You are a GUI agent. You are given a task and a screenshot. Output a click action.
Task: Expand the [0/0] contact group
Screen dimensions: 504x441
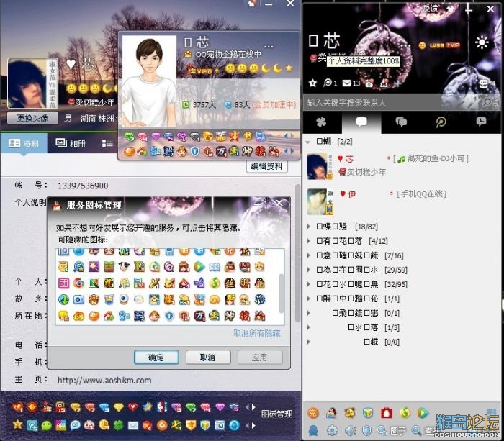pyautogui.click(x=308, y=342)
